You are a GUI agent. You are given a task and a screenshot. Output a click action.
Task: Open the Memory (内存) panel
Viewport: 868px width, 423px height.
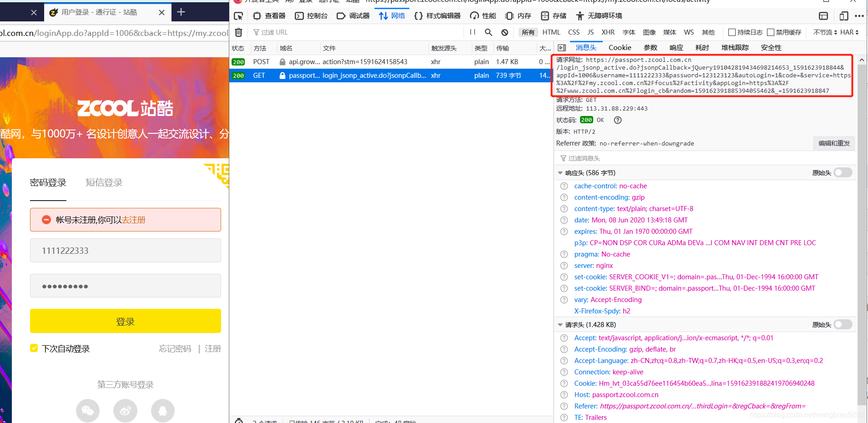pyautogui.click(x=518, y=16)
